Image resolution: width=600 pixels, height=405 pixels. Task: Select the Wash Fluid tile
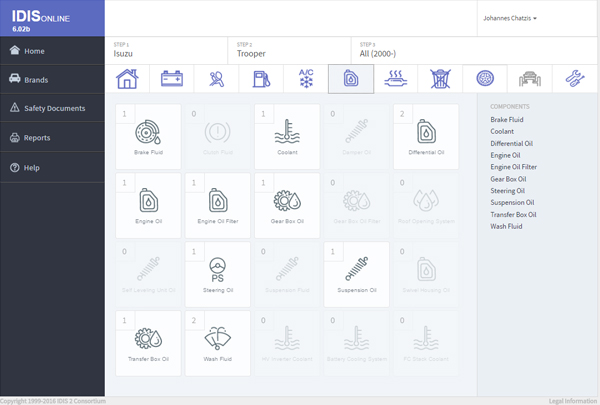click(218, 343)
